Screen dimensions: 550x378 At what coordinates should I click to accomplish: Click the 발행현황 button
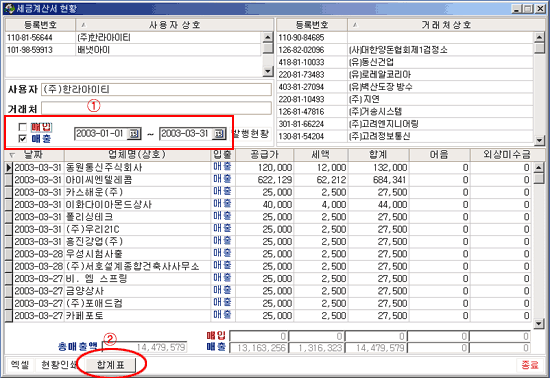251,134
